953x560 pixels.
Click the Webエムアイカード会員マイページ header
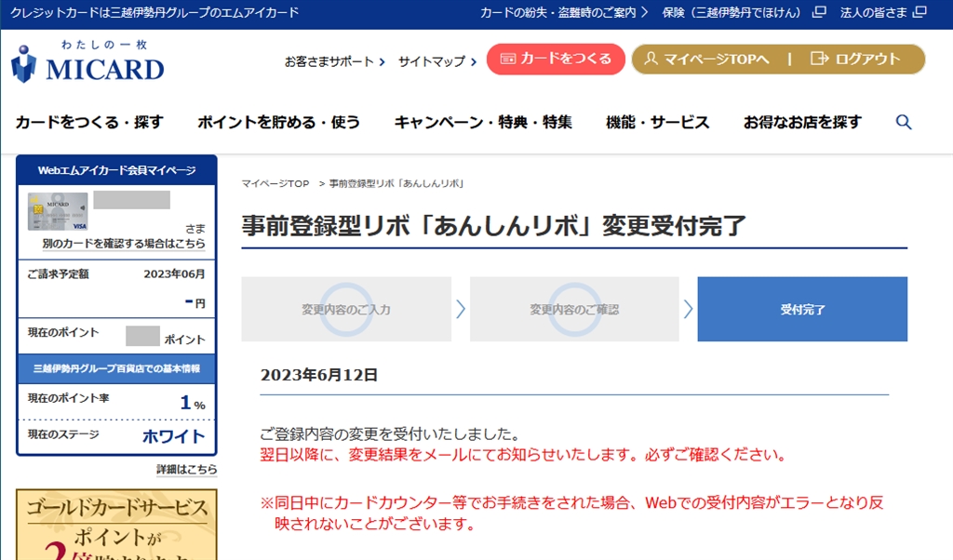click(116, 170)
